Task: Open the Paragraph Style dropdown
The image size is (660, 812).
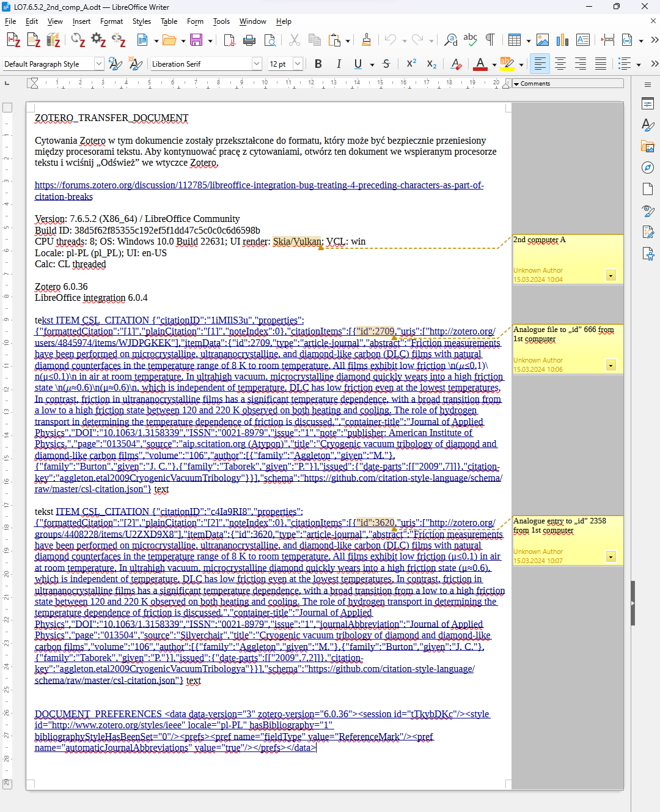Action: pyautogui.click(x=99, y=64)
